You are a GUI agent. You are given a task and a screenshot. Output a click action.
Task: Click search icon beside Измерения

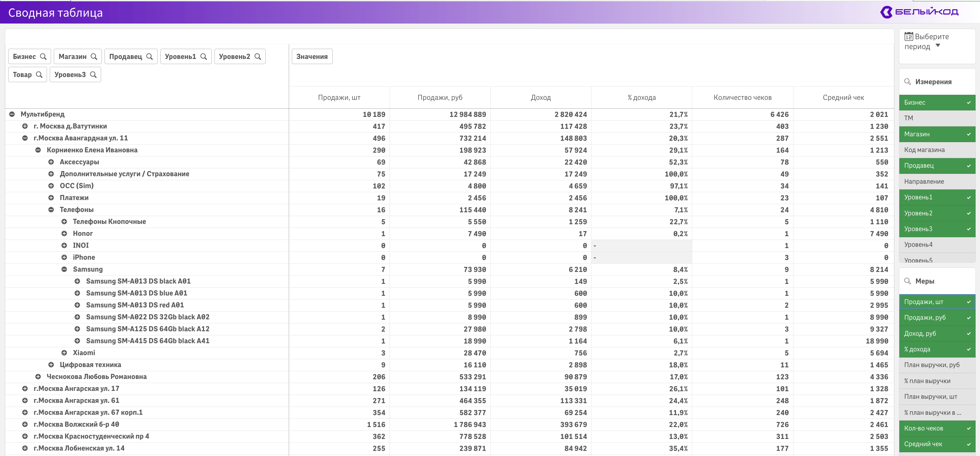(x=907, y=82)
